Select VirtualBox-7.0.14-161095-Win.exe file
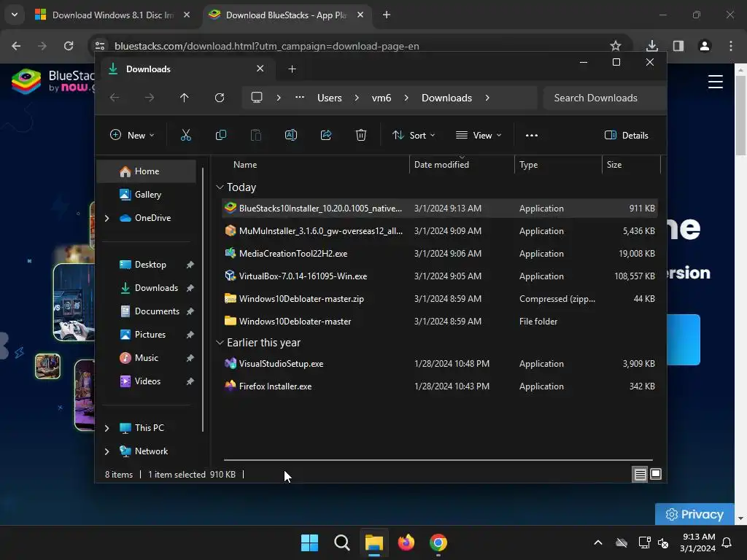Image resolution: width=747 pixels, height=560 pixels. [439, 276]
